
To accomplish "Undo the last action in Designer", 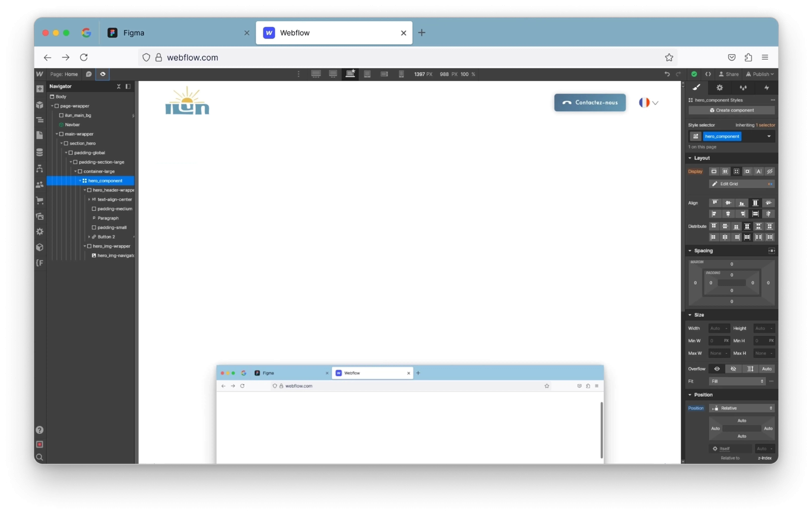I will [x=667, y=74].
